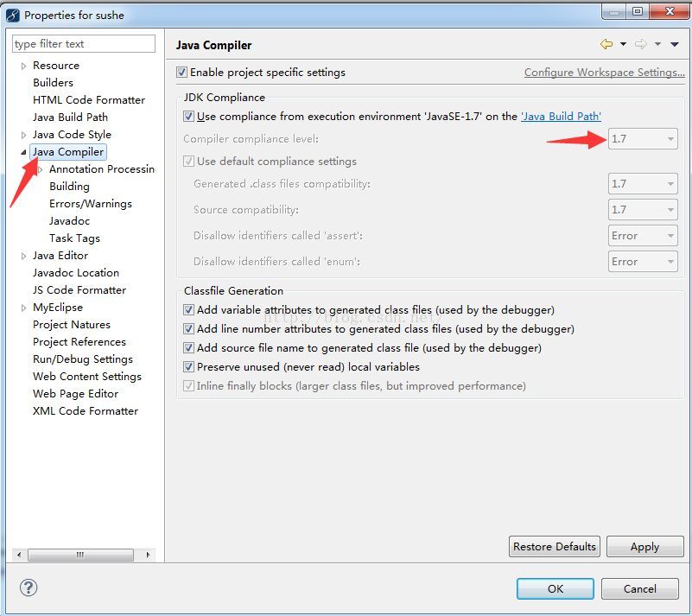Click the scrollbar right arrow in tree
This screenshot has height=616, width=692.
[x=148, y=555]
